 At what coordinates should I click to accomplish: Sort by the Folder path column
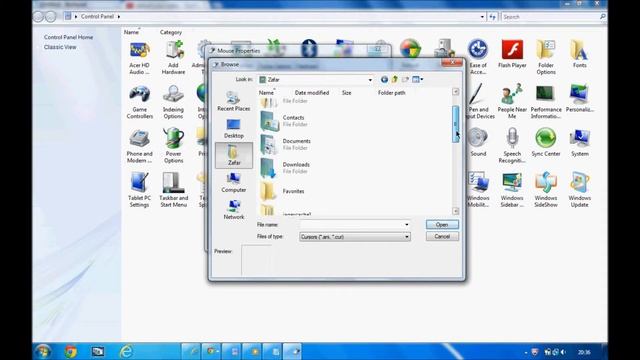pyautogui.click(x=391, y=93)
